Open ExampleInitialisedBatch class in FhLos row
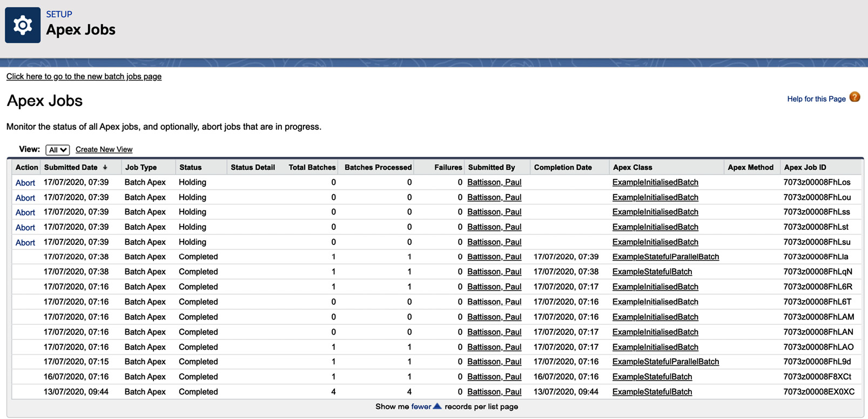The image size is (868, 419). (x=655, y=182)
